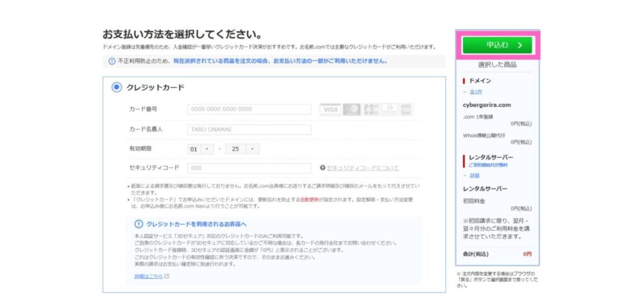This screenshot has width=644, height=308.
Task: Click the American Express card logo
Action: coord(406,109)
